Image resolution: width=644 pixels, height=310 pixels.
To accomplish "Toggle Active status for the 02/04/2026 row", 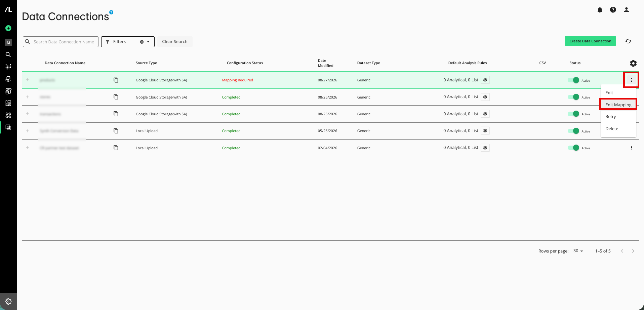I will (573, 148).
